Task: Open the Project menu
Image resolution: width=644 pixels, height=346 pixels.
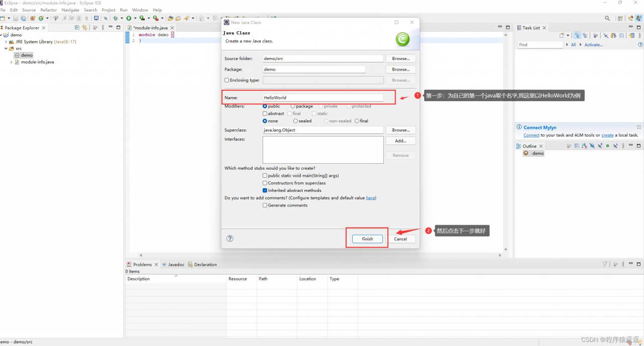Action: click(x=108, y=10)
